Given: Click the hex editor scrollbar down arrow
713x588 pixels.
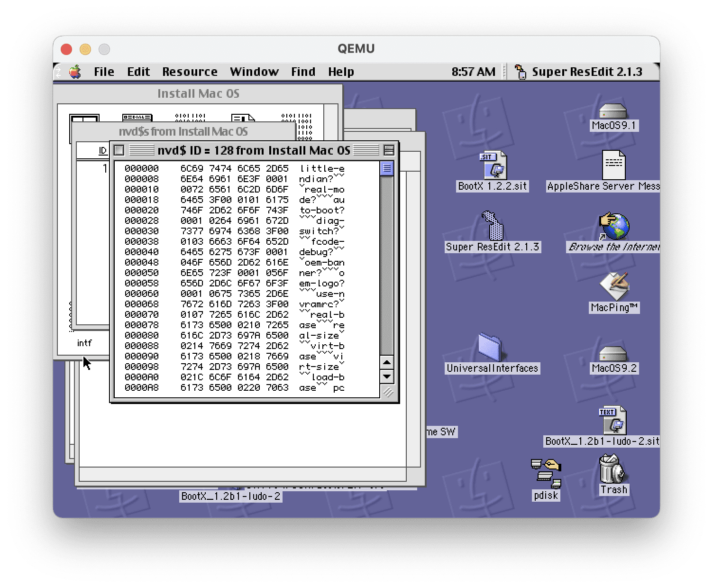Looking at the screenshot, I should 387,377.
